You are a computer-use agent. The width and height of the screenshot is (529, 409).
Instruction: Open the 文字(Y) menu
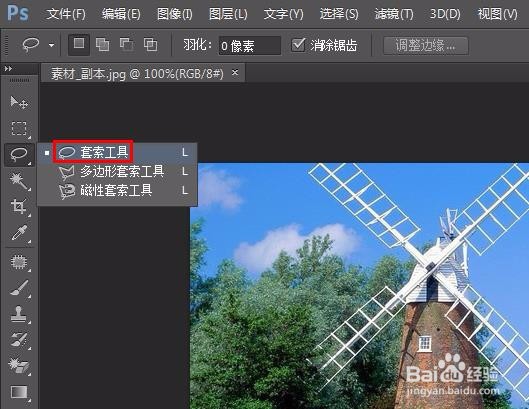(283, 14)
